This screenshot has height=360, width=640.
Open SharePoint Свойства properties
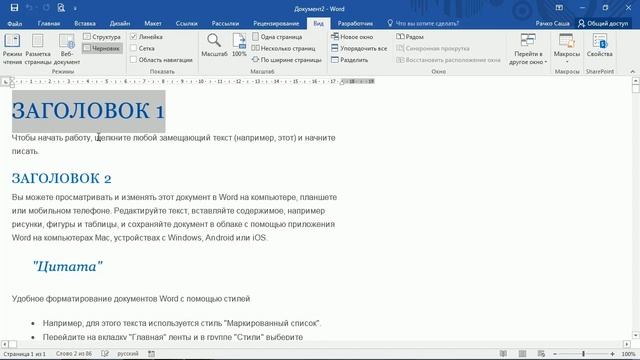click(600, 45)
